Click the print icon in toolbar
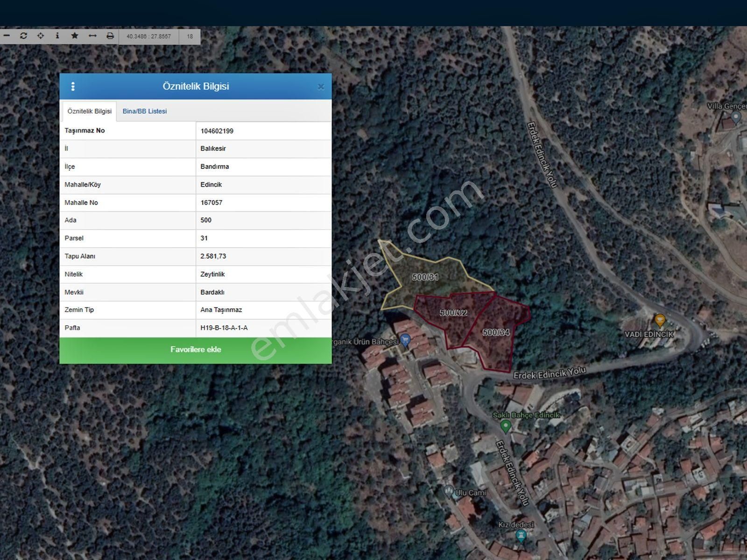The image size is (747, 560). click(x=110, y=36)
